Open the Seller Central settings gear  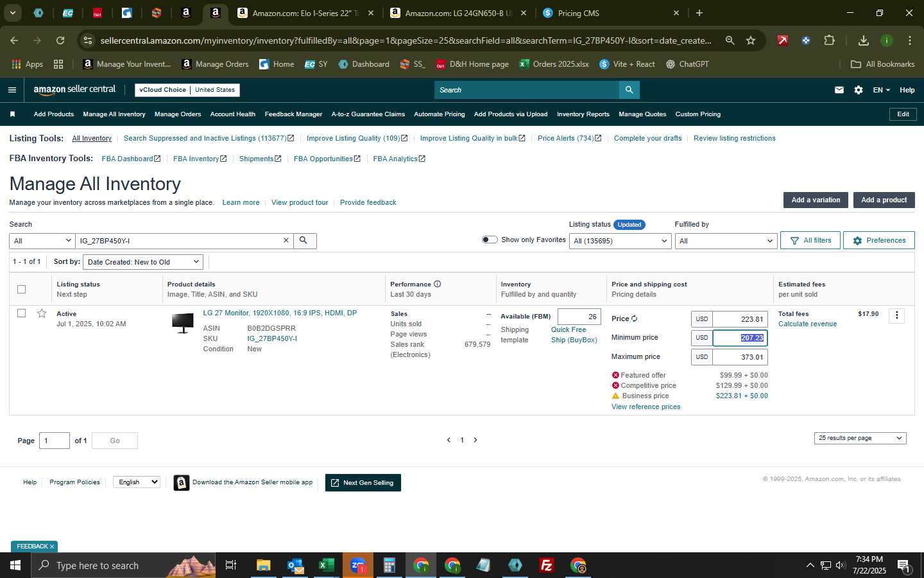(859, 90)
